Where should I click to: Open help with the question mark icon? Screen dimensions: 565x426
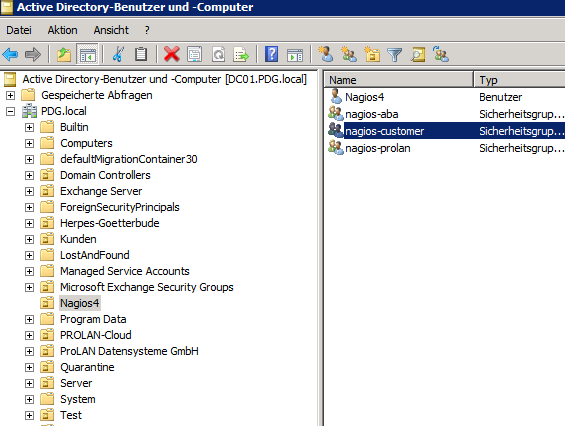271,54
